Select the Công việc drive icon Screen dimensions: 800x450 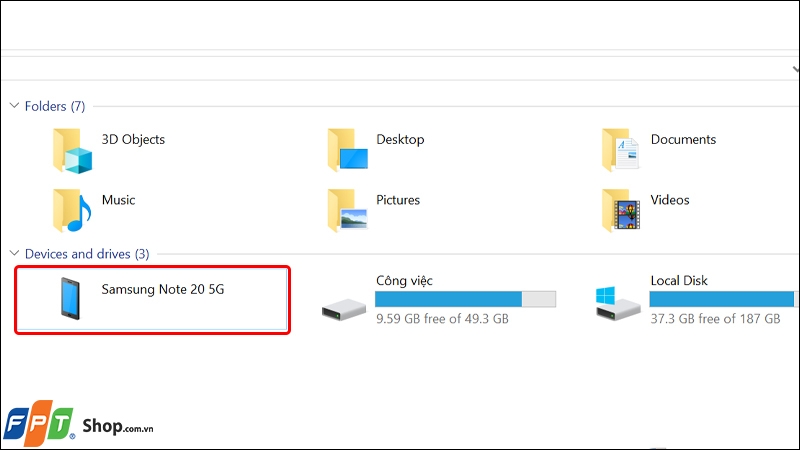pyautogui.click(x=343, y=310)
